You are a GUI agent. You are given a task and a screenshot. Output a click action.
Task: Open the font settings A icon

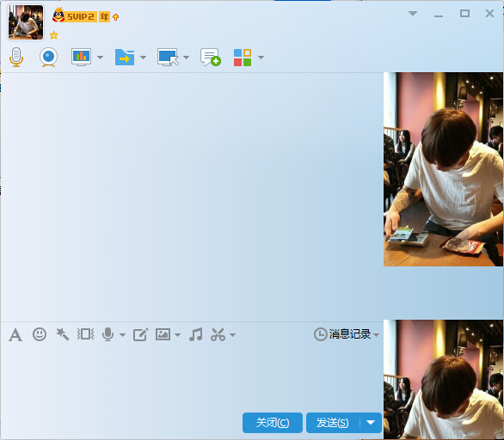coord(15,335)
